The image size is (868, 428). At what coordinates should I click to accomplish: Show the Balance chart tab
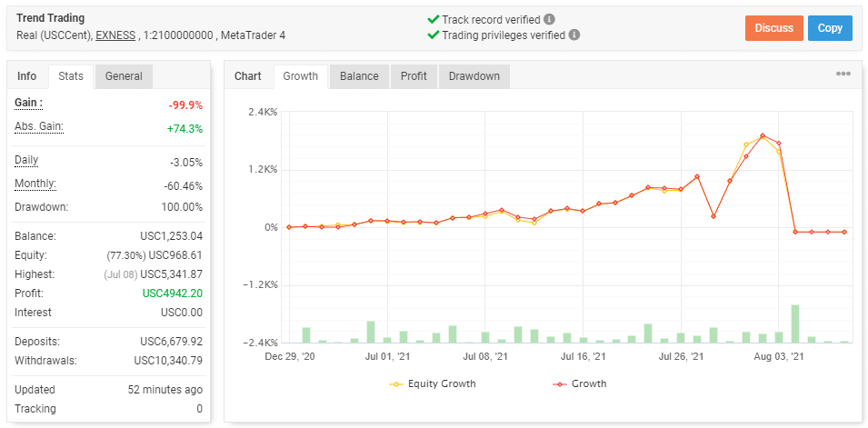pos(359,76)
